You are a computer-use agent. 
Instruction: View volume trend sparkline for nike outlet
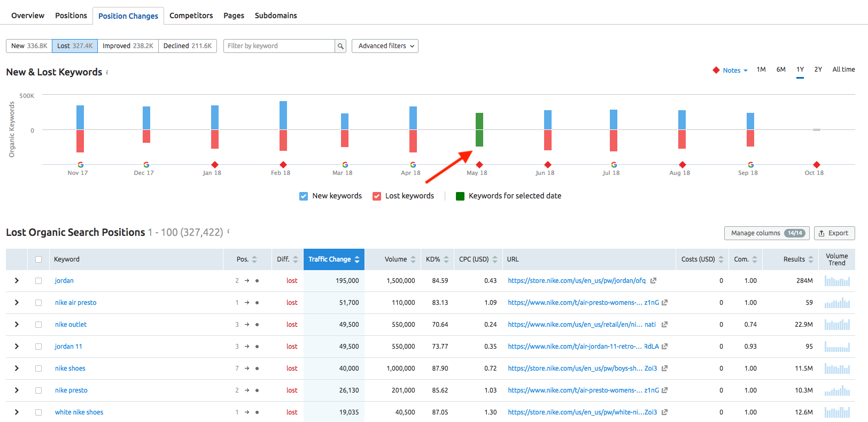click(837, 325)
